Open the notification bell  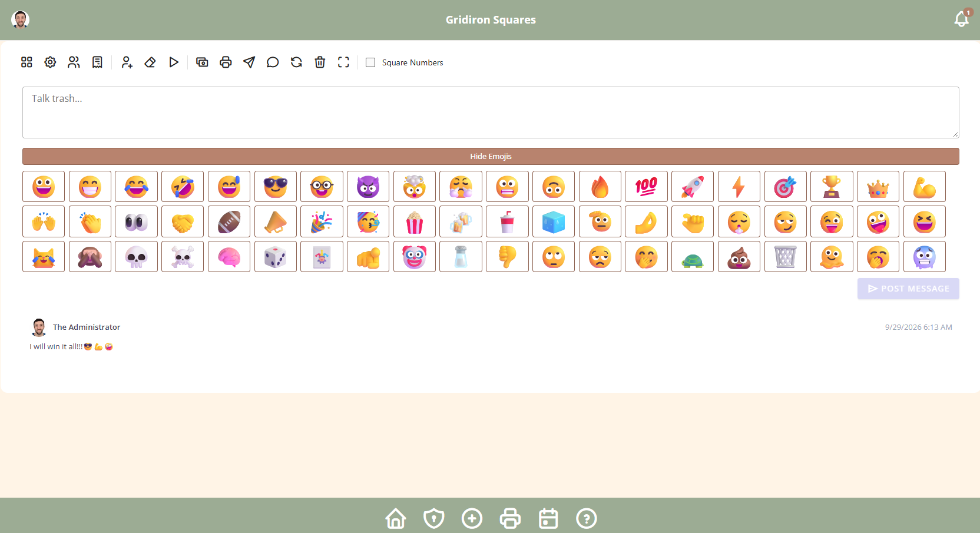(x=962, y=19)
